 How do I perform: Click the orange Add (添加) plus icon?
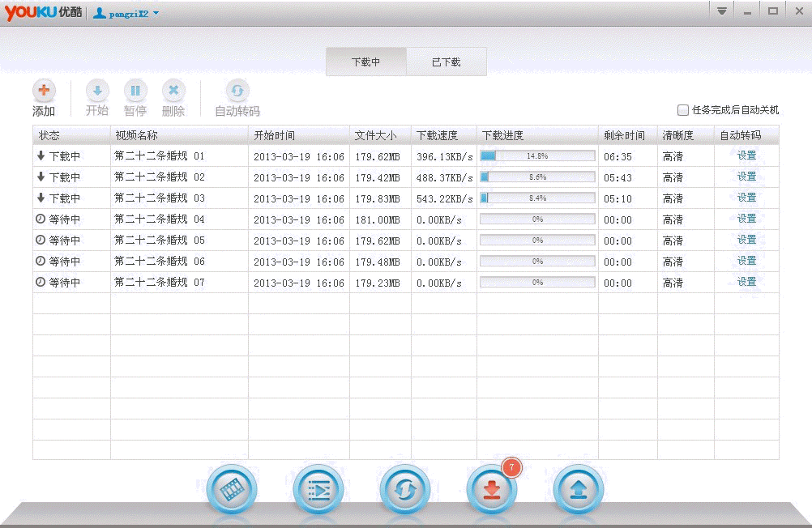click(44, 91)
